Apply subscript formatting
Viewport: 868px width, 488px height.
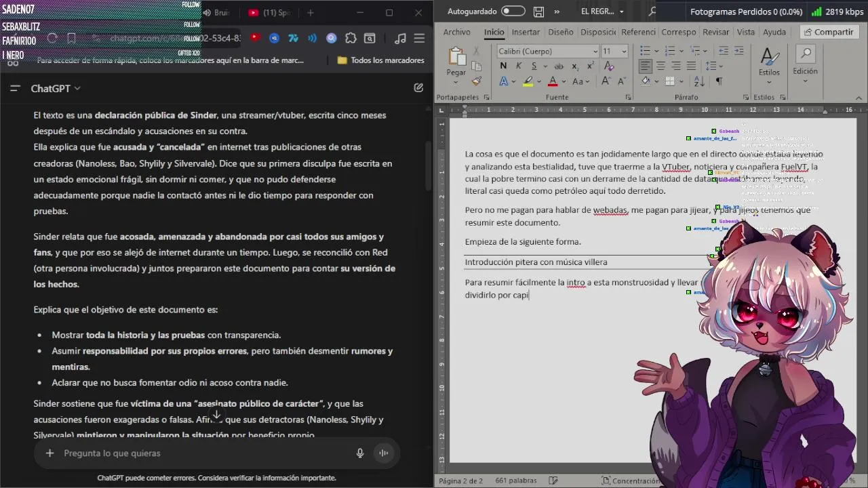[575, 66]
